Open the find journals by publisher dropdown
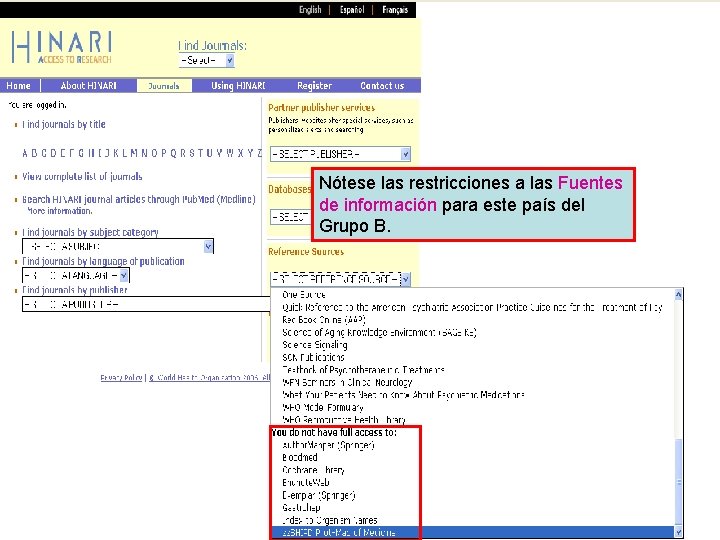720x540 pixels. pyautogui.click(x=146, y=304)
